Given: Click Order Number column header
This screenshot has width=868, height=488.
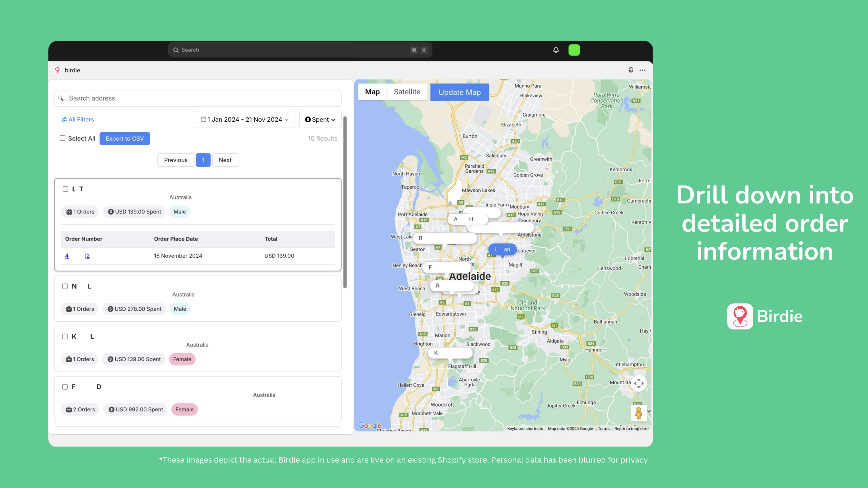Looking at the screenshot, I should pyautogui.click(x=84, y=239).
